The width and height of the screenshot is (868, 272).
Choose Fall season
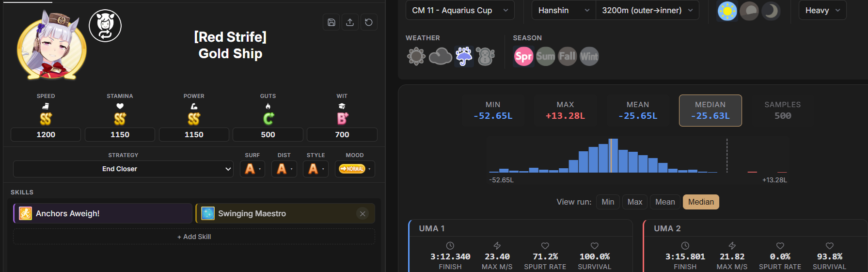568,56
